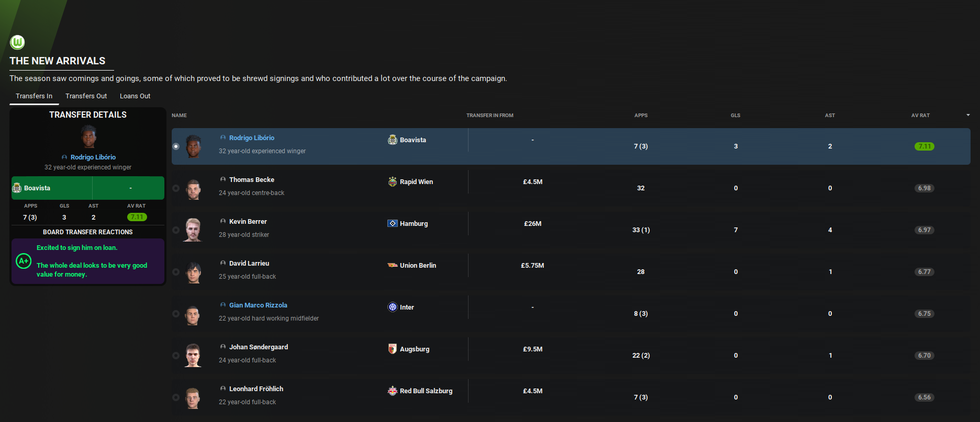Open Gian Marco Rizzola player link
This screenshot has width=980, height=422.
click(x=258, y=305)
